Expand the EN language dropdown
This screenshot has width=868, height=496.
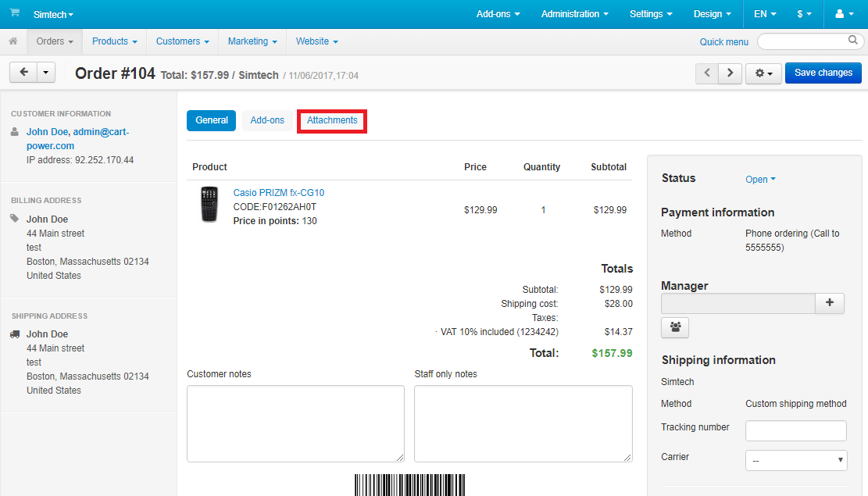[764, 14]
